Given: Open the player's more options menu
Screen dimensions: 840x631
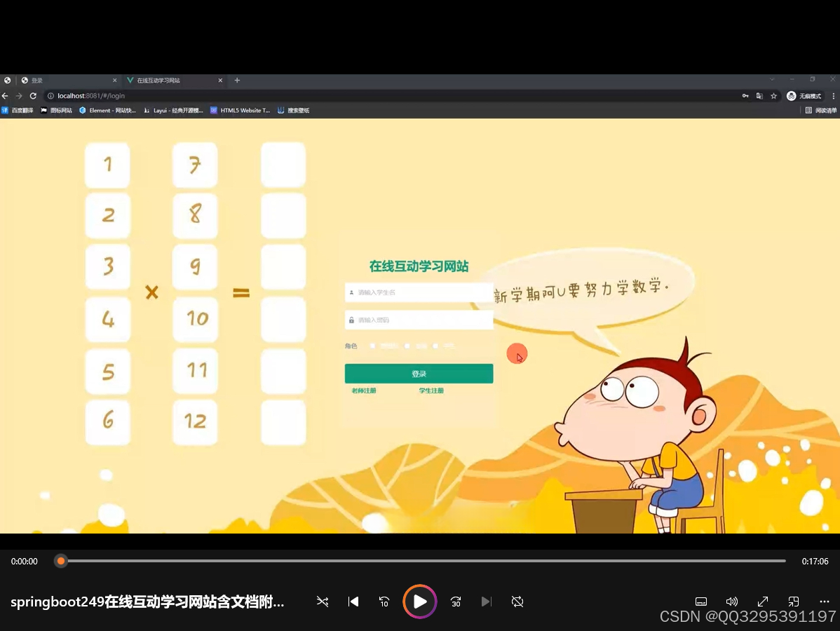Looking at the screenshot, I should [x=824, y=601].
